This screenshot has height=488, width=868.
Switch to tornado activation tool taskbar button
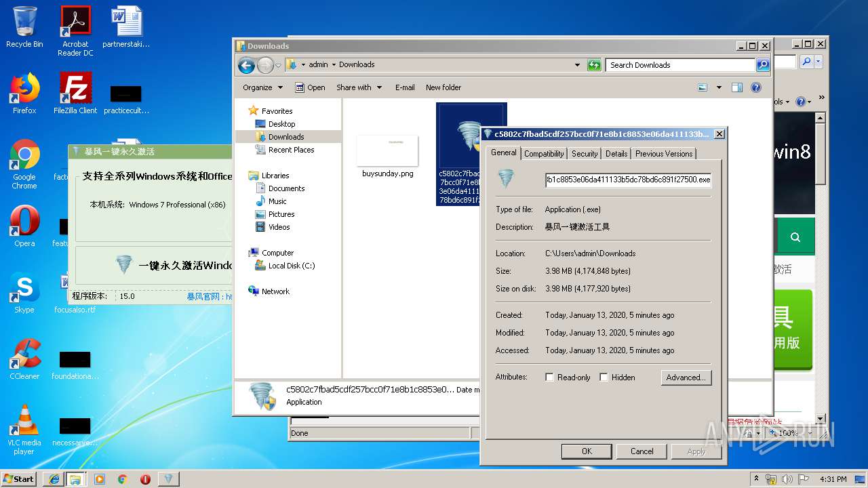tap(168, 479)
